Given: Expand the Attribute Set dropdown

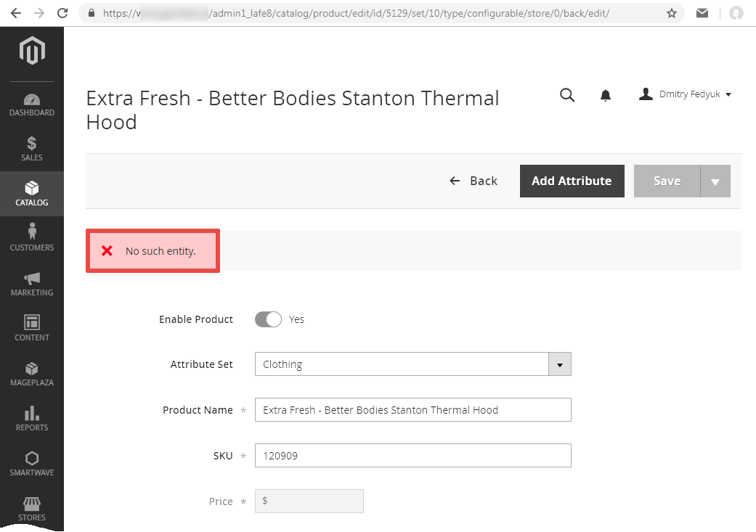Looking at the screenshot, I should click(559, 364).
